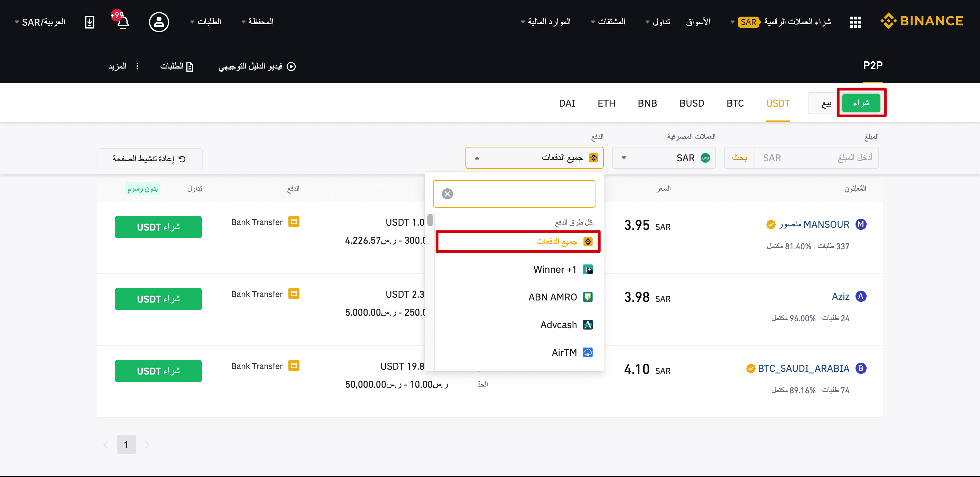Image resolution: width=980 pixels, height=477 pixels.
Task: Select the Buy (شراء) toggle
Action: 861,103
